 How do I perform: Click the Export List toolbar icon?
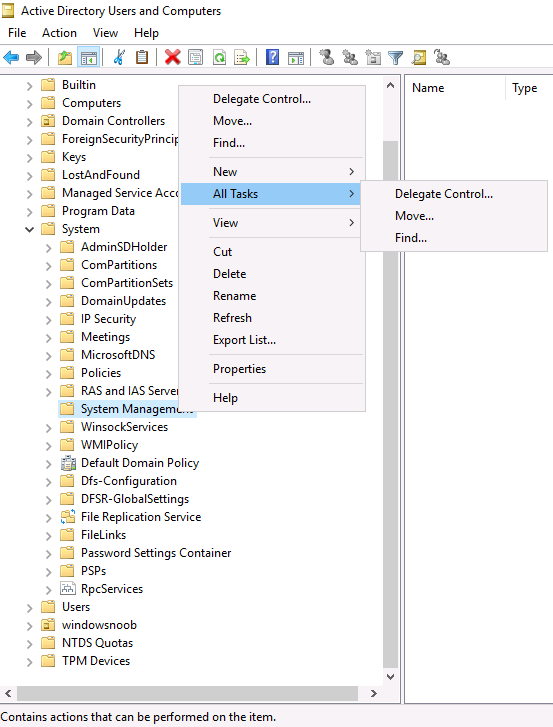(x=242, y=57)
